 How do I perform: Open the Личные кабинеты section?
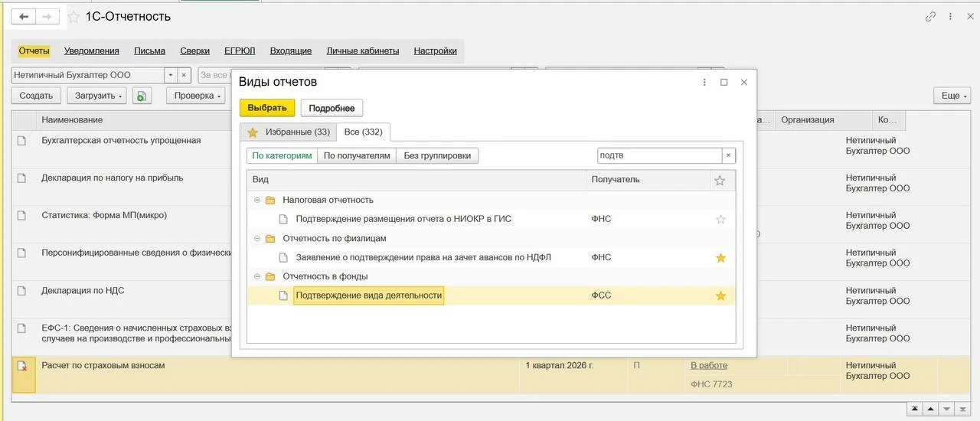[x=363, y=51]
